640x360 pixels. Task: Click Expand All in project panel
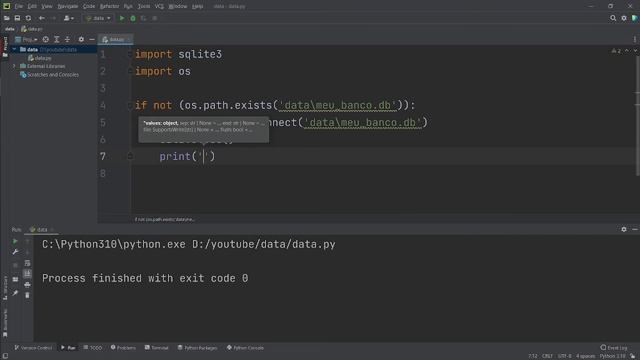tap(57, 39)
